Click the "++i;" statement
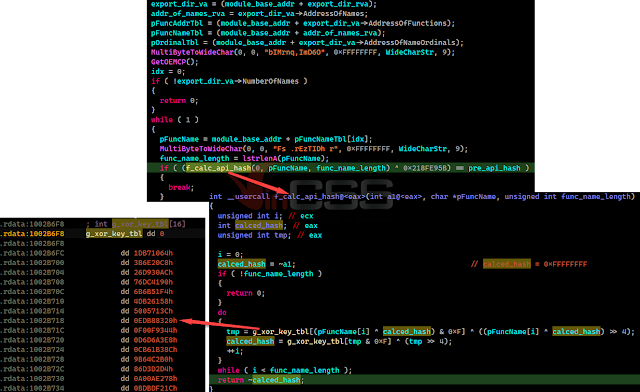The image size is (640, 392). [x=235, y=351]
